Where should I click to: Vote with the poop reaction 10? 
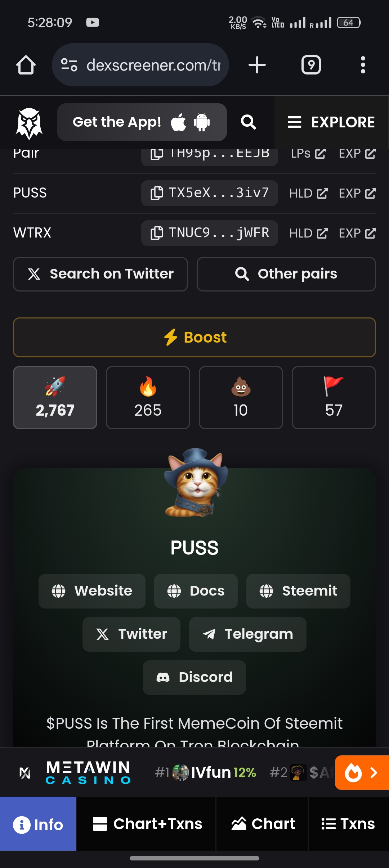tap(241, 398)
